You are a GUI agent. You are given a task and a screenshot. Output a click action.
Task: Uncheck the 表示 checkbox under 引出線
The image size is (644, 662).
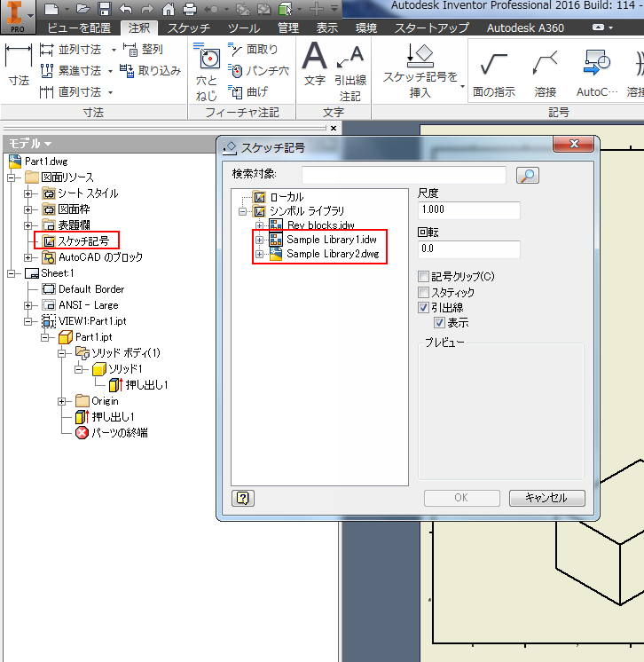(439, 323)
